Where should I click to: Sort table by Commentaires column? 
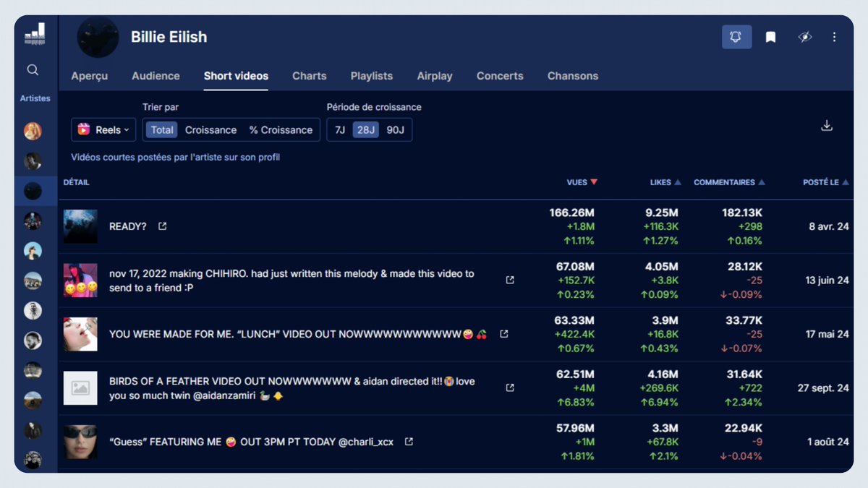(729, 182)
